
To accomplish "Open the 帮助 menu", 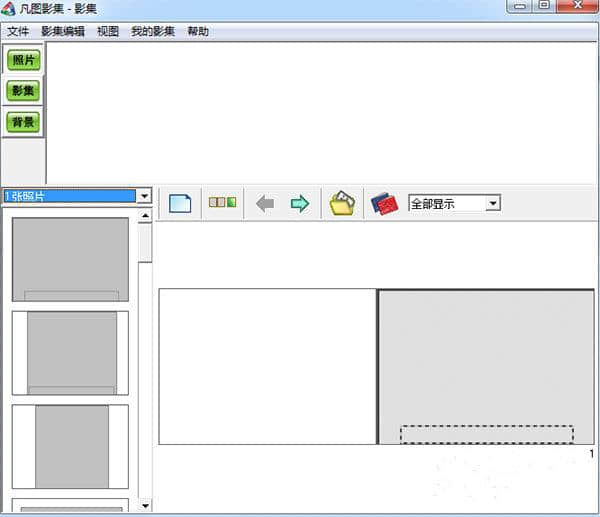I will [x=198, y=31].
